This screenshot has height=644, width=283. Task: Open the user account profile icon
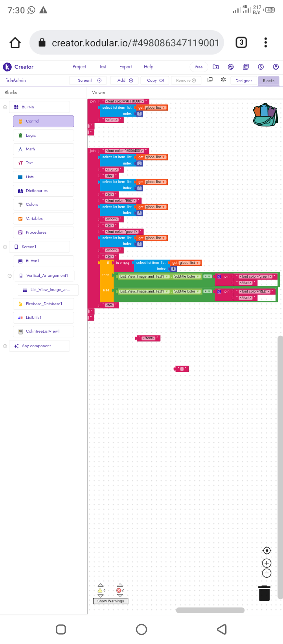[x=276, y=67]
